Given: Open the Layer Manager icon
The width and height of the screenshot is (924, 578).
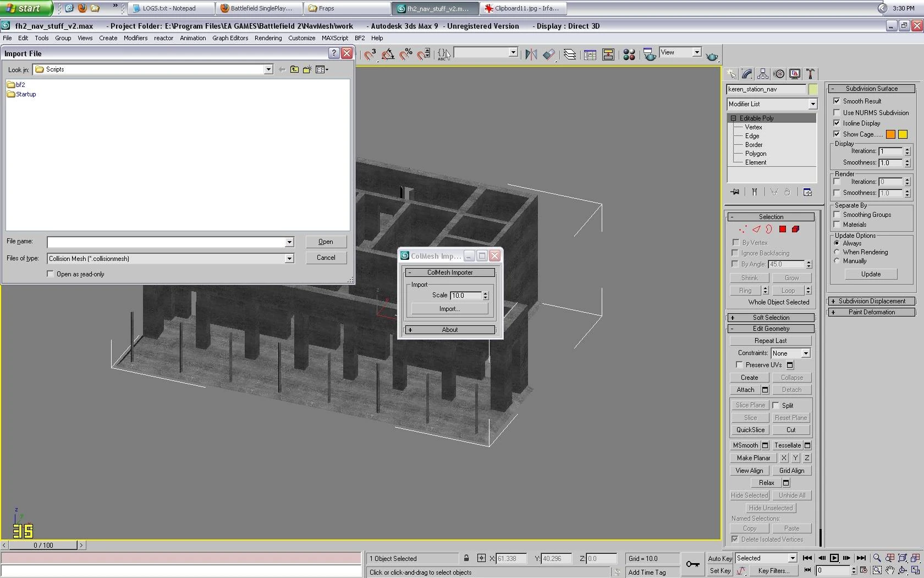Looking at the screenshot, I should [570, 54].
